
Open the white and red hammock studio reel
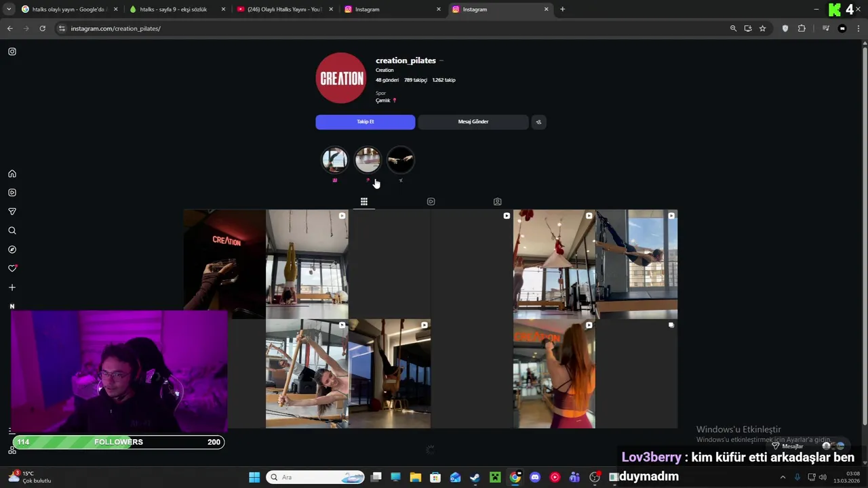click(x=554, y=264)
